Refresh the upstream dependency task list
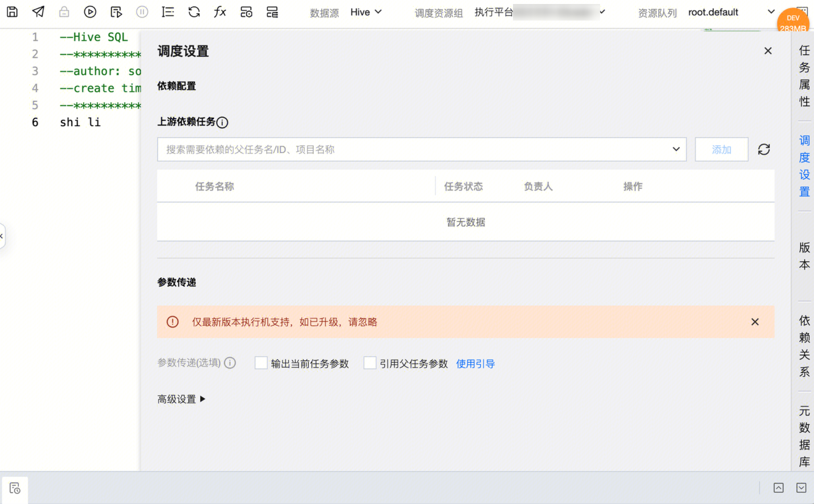The image size is (814, 504). (764, 150)
